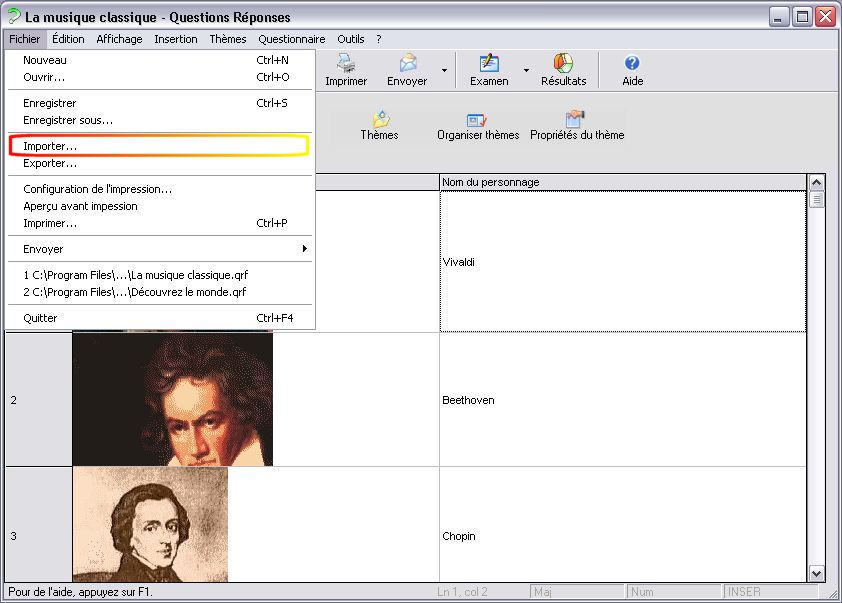Select Enregistrer in the menu
This screenshot has width=842, height=603.
click(x=159, y=103)
